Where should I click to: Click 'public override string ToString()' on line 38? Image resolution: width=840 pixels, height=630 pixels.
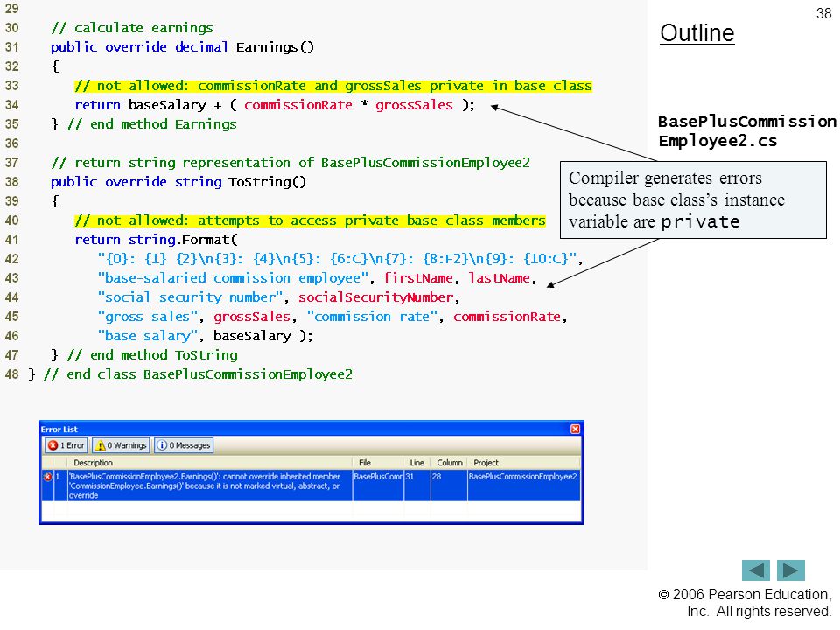click(178, 182)
